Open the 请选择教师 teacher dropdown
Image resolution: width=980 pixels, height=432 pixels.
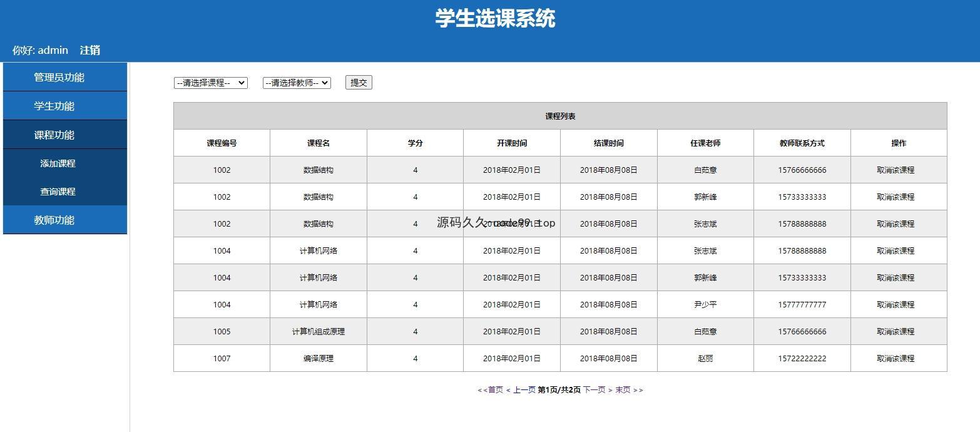pyautogui.click(x=297, y=83)
